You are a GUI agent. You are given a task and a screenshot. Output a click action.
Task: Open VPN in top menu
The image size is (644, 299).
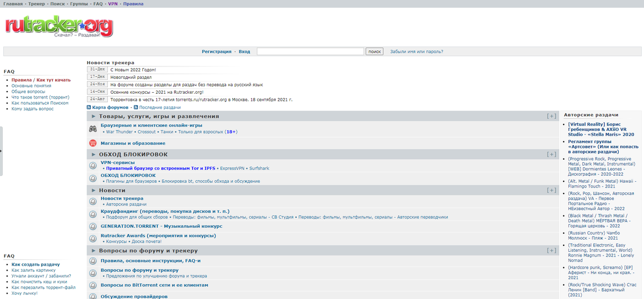(113, 4)
